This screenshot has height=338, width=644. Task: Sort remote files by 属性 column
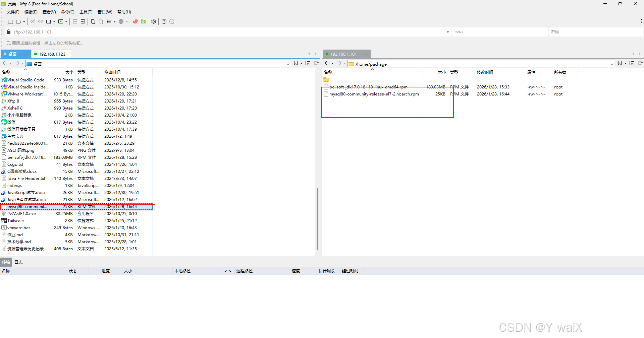(538, 72)
